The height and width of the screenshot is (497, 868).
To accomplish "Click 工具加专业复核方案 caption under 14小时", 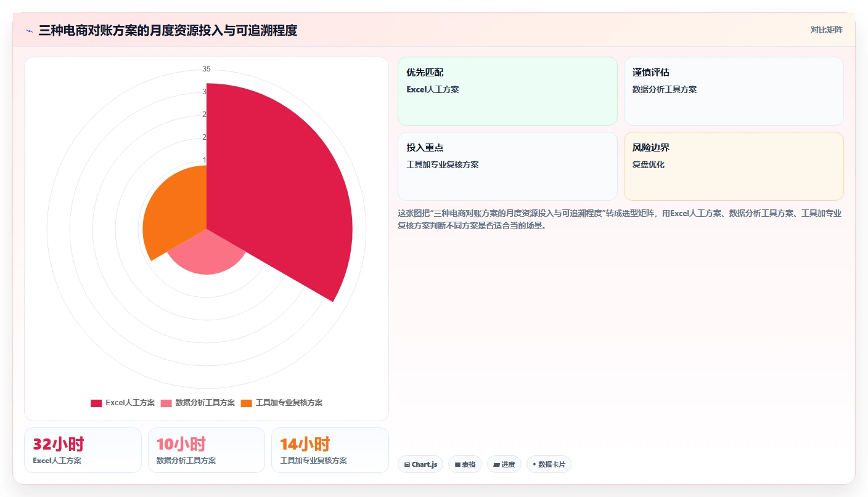I will point(314,461).
